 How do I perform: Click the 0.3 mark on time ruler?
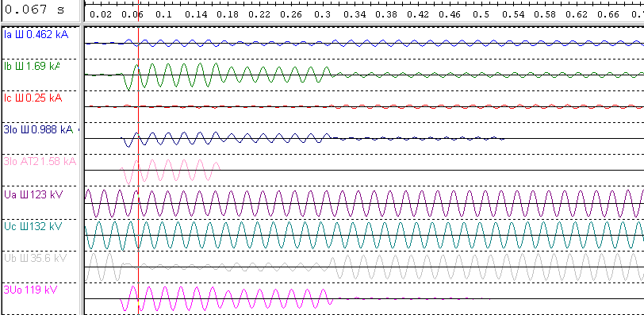coord(323,15)
